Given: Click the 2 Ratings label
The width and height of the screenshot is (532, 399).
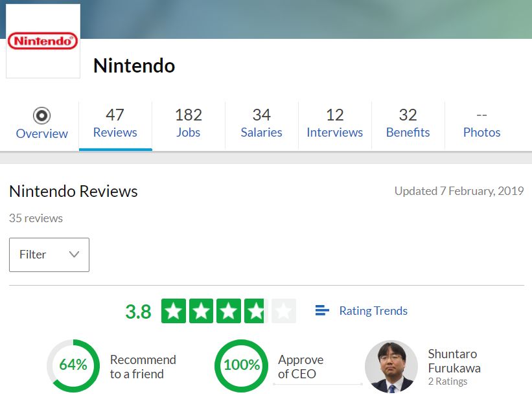Looking at the screenshot, I should 448,382.
